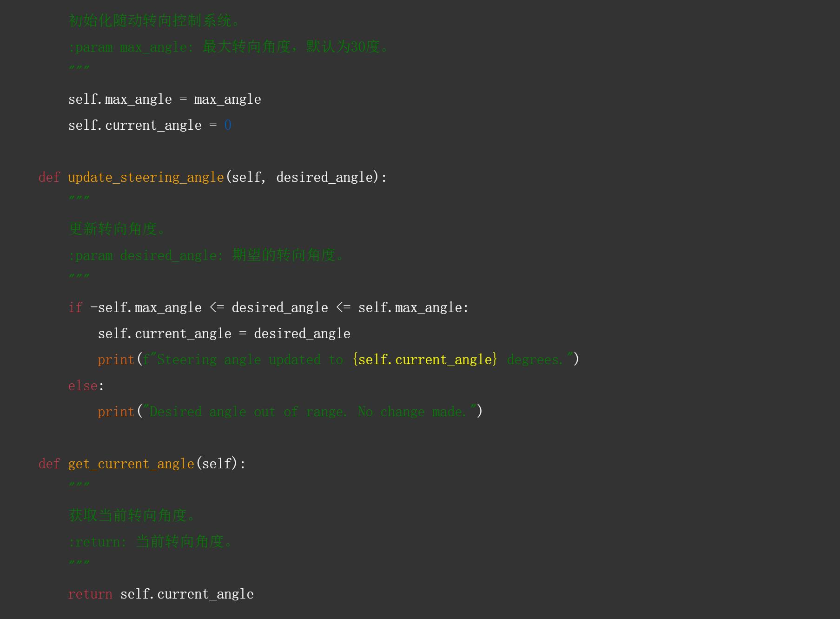Click the get_current_angle function name
The width and height of the screenshot is (840, 619).
point(131,464)
